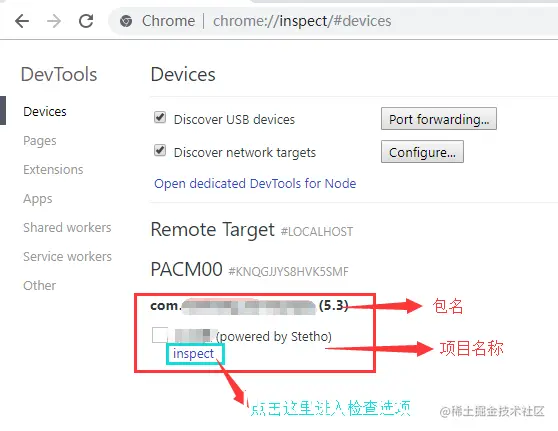Click the DevTools title in sidebar
The width and height of the screenshot is (558, 431).
pyautogui.click(x=59, y=75)
